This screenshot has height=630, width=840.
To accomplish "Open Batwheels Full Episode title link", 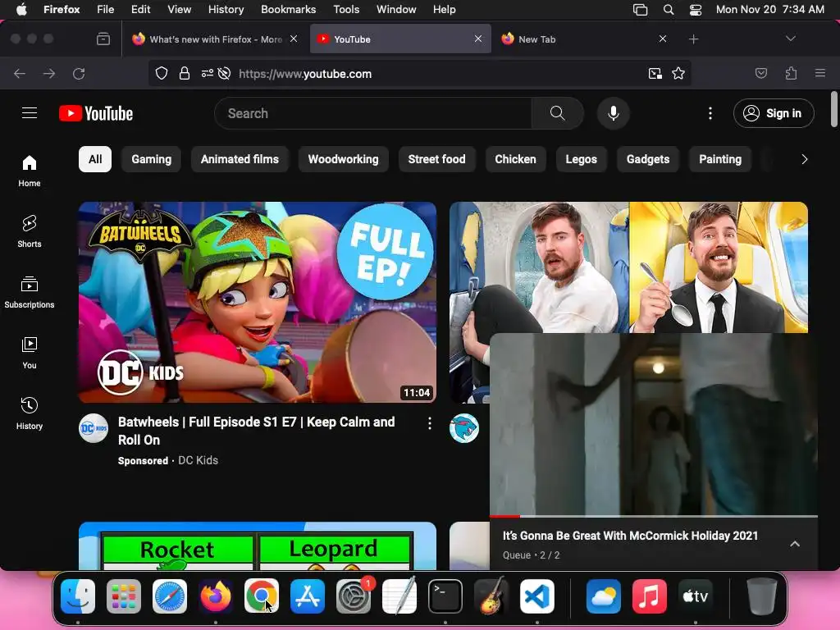I will click(256, 431).
